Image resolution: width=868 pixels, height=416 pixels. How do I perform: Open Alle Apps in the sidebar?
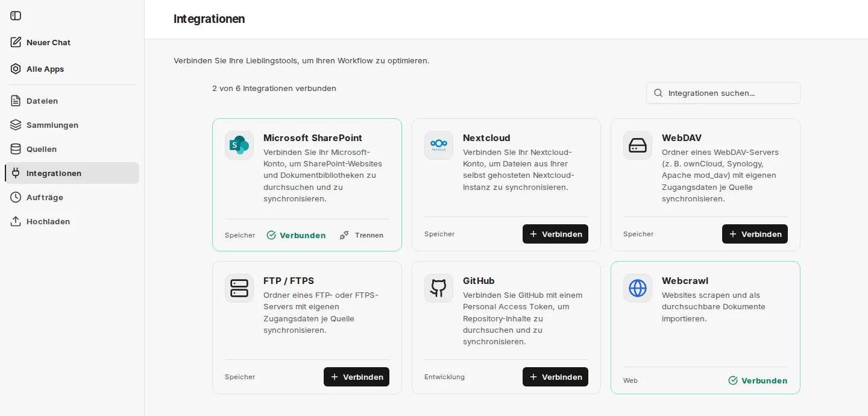coord(72,69)
